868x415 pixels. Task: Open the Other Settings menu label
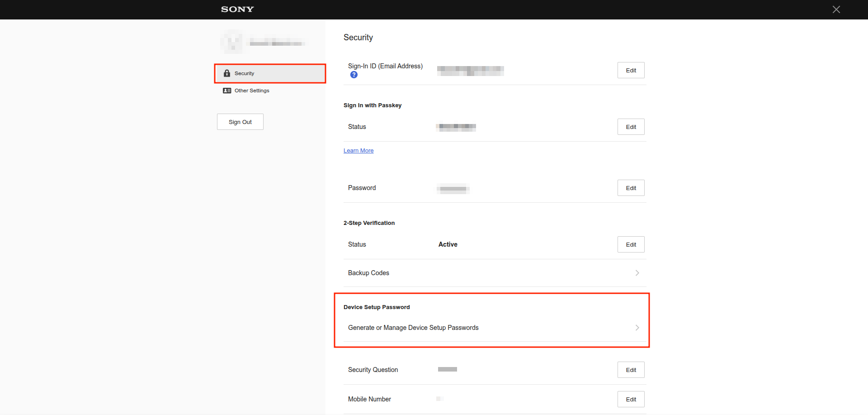pyautogui.click(x=252, y=91)
